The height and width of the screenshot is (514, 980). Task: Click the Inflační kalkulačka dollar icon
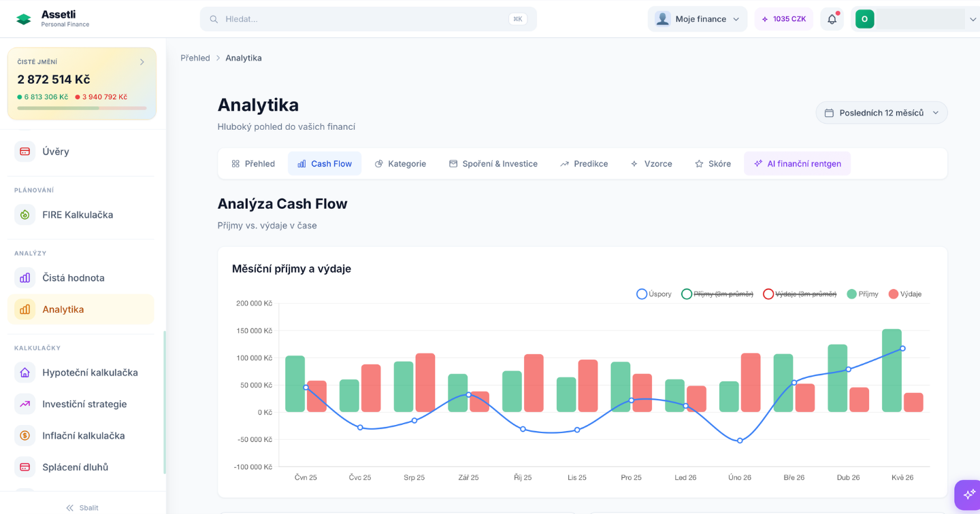pos(25,436)
